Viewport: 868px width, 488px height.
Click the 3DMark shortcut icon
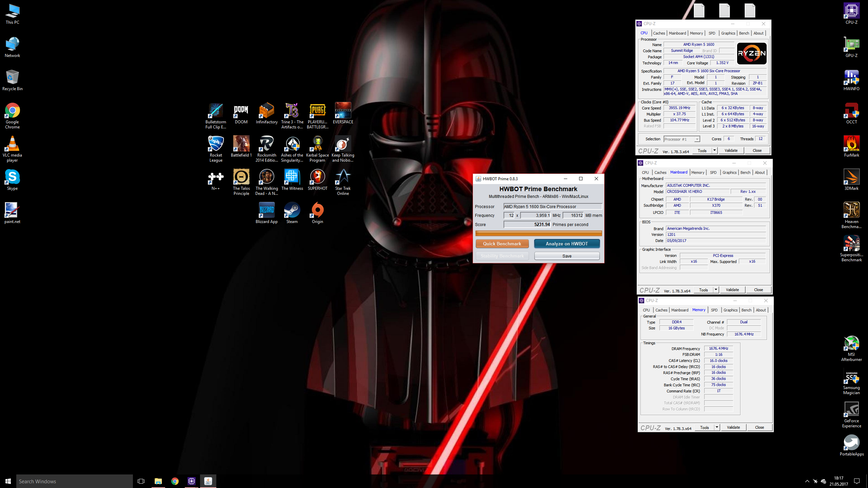point(851,180)
